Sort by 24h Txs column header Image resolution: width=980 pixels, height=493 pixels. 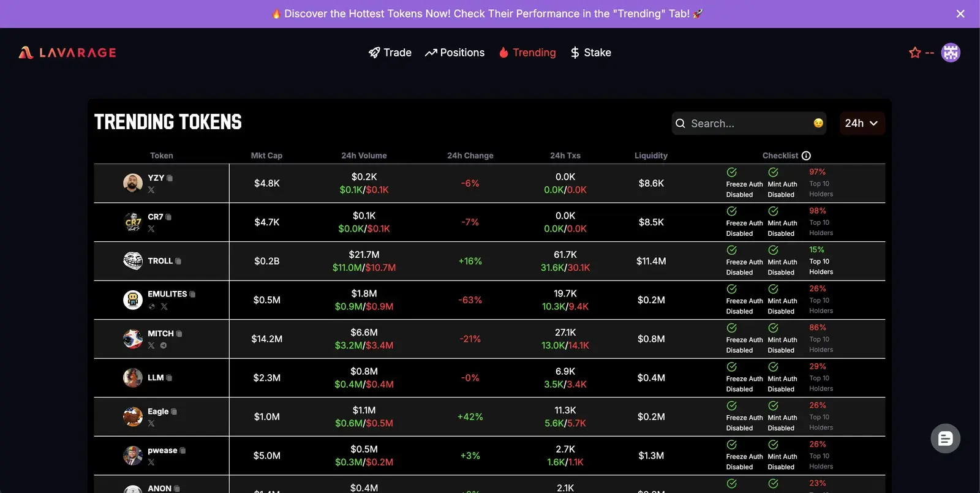pos(565,156)
